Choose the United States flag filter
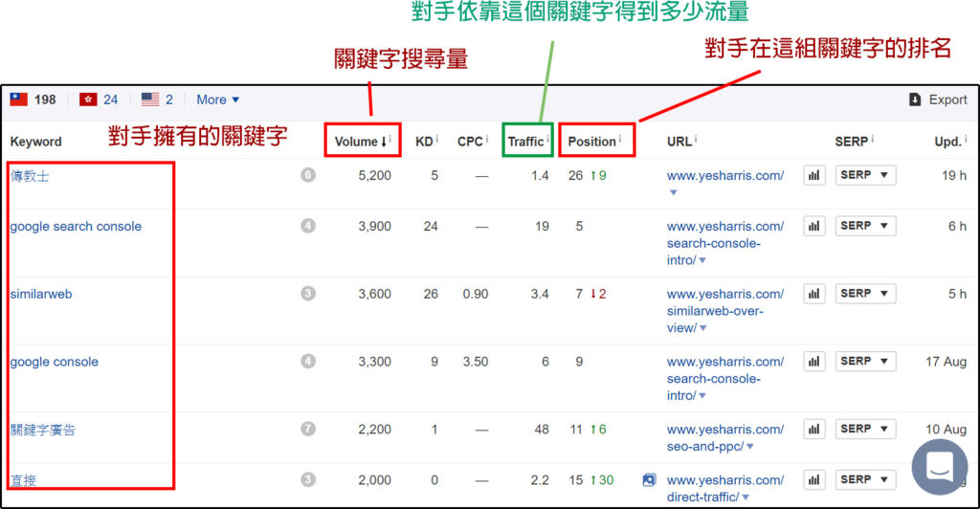 [150, 100]
